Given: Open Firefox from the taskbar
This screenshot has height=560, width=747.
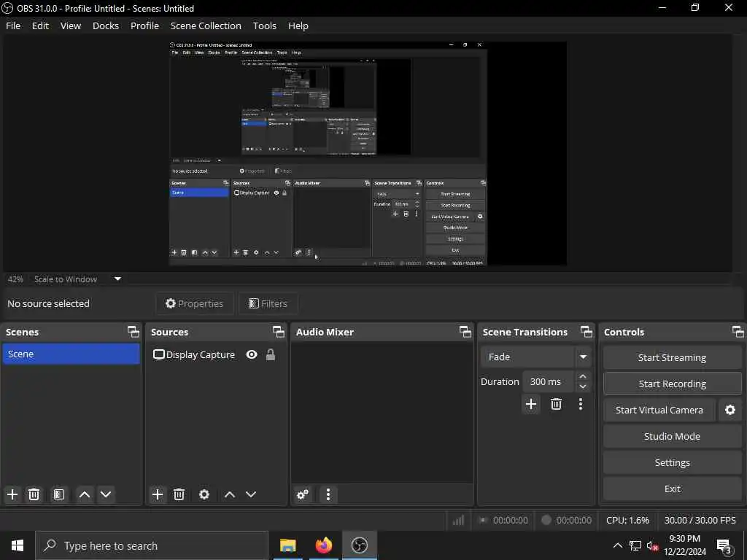Looking at the screenshot, I should coord(323,545).
